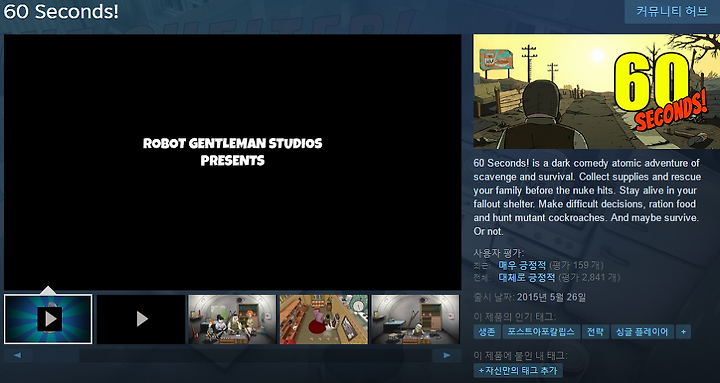Click the main video player area

[x=232, y=162]
